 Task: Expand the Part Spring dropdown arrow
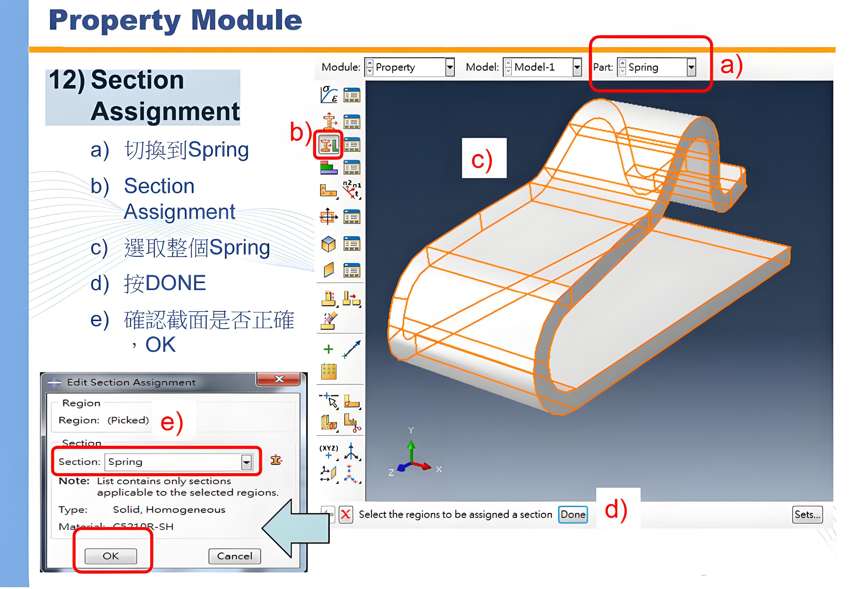click(x=691, y=67)
